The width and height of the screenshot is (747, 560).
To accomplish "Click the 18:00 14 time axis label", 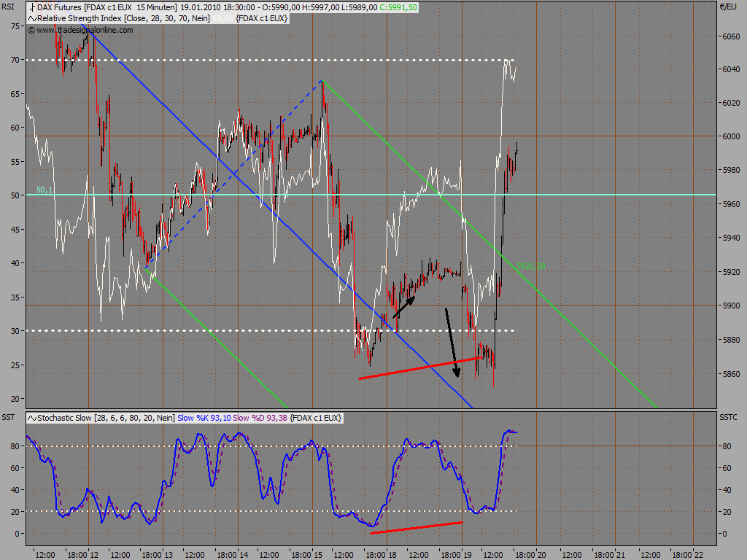I will (x=233, y=555).
